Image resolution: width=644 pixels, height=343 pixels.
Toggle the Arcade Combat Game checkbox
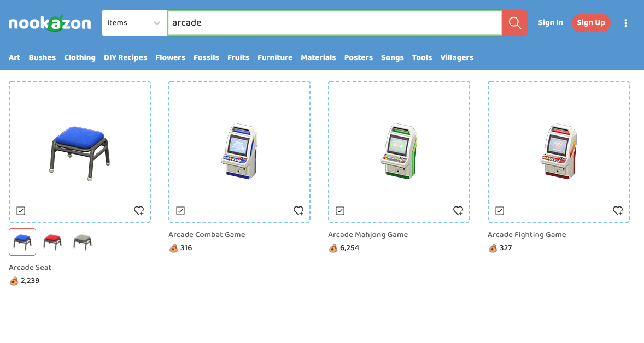180,210
